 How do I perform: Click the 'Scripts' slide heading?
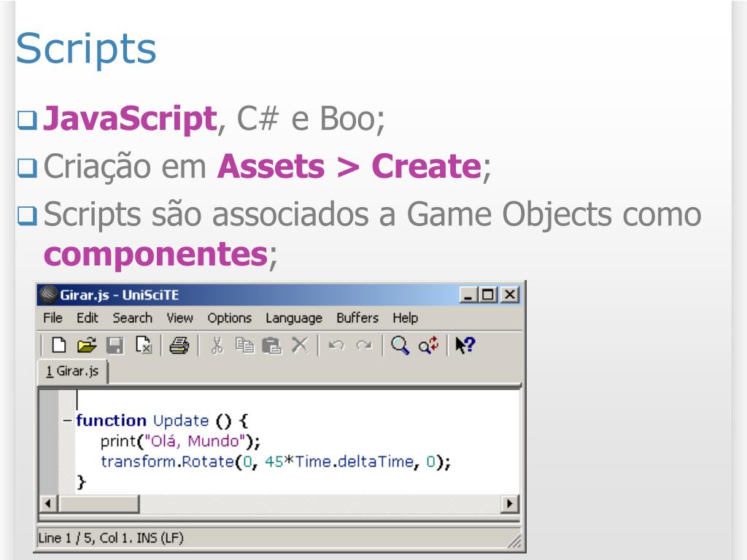pos(86,49)
